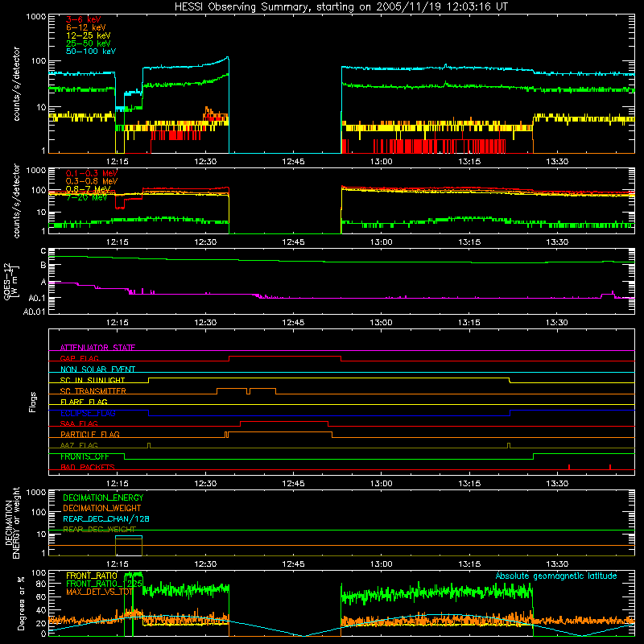Image resolution: width=644 pixels, height=644 pixels.
Task: Select the REAR_DEC_CHAN/128 legend entry
Action: [x=106, y=518]
